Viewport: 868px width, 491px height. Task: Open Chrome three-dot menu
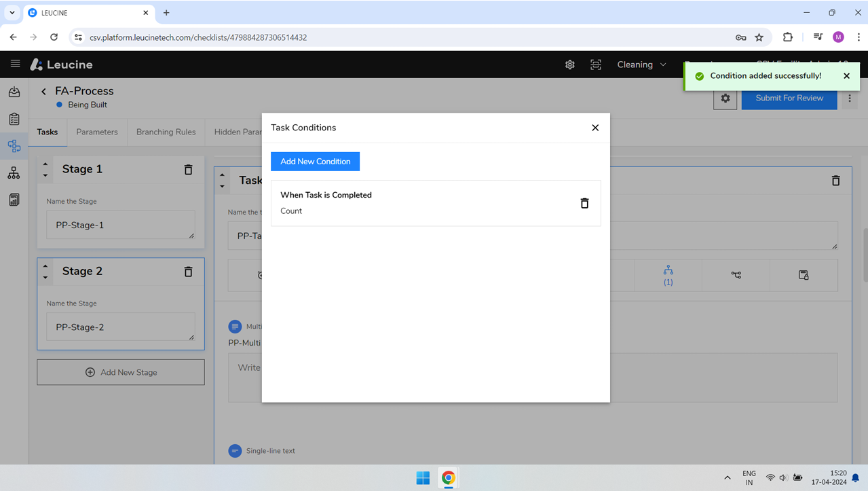pos(858,37)
